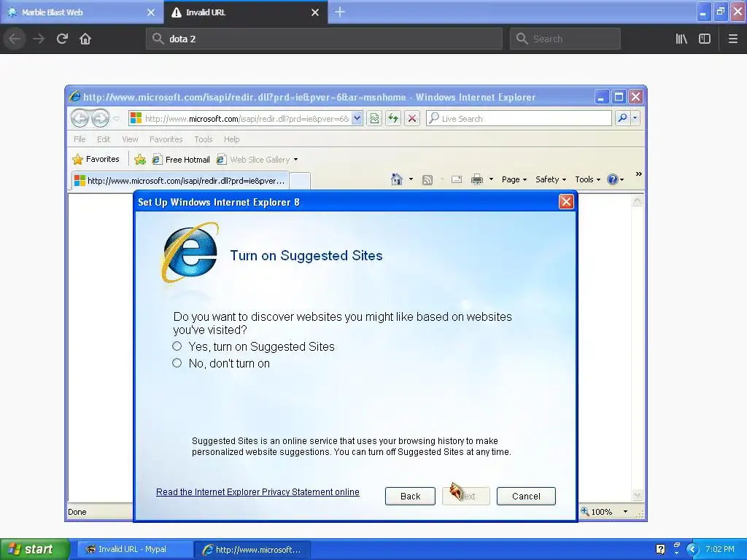This screenshot has width=747, height=560.
Task: Open the Free Hotmail favorite link
Action: point(181,160)
